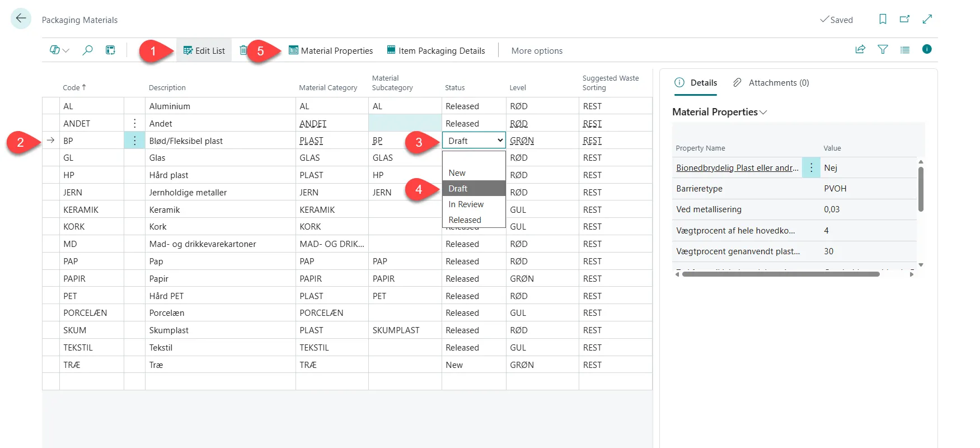The image size is (980, 448).
Task: Click the Status column header
Action: point(454,87)
